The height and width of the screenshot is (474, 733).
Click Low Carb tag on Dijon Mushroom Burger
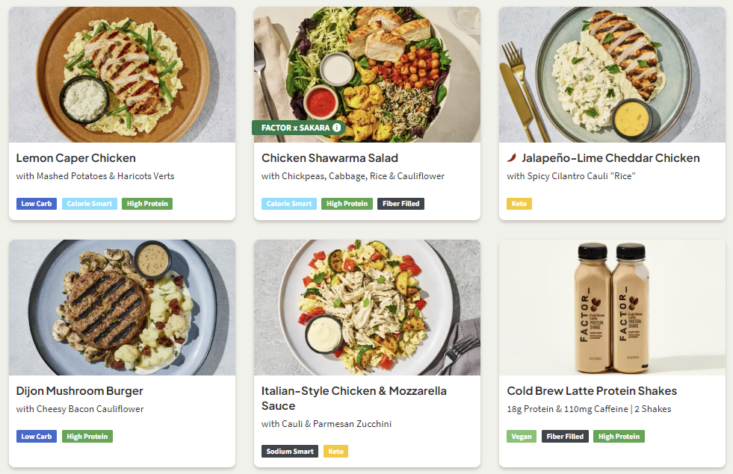point(36,436)
